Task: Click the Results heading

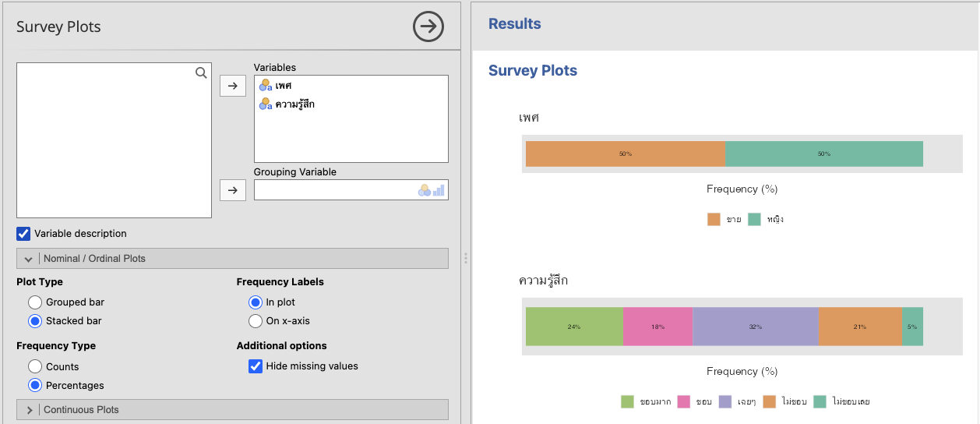Action: (514, 24)
